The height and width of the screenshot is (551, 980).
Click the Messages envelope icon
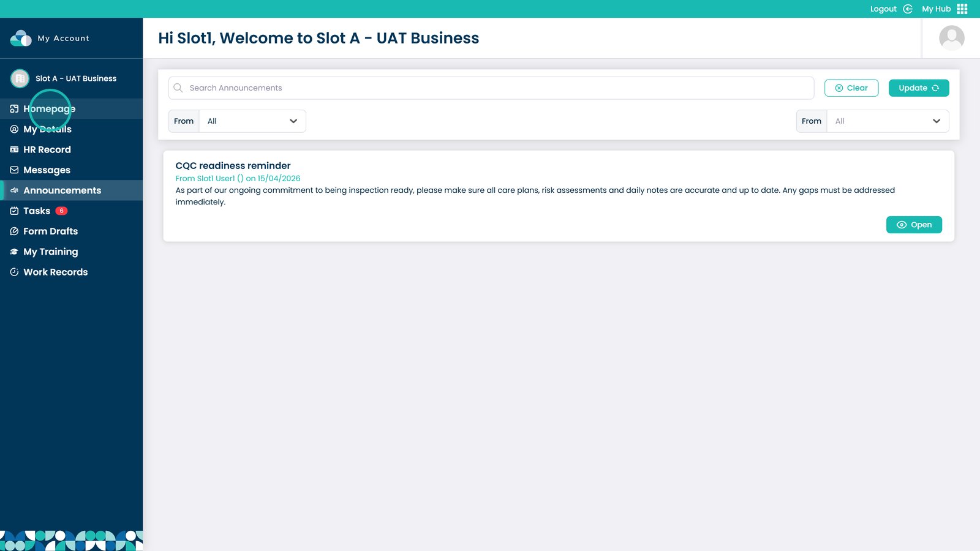point(14,170)
